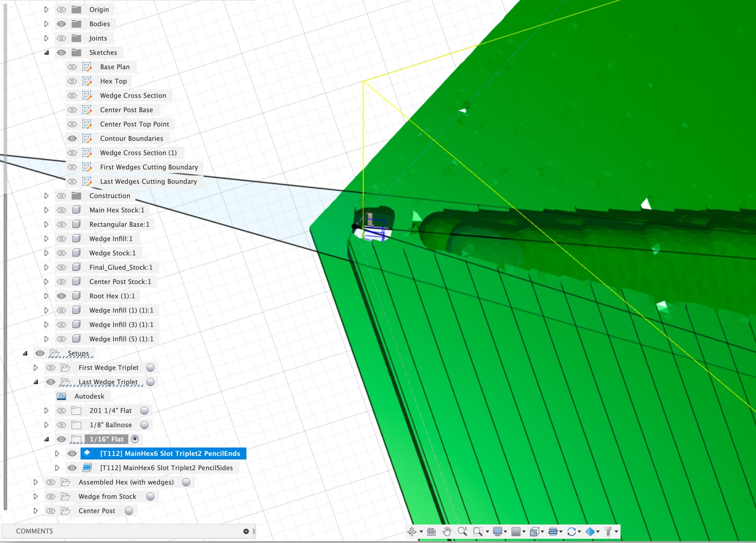This screenshot has width=756, height=543.
Task: Collapse the Setups node
Action: [x=25, y=353]
